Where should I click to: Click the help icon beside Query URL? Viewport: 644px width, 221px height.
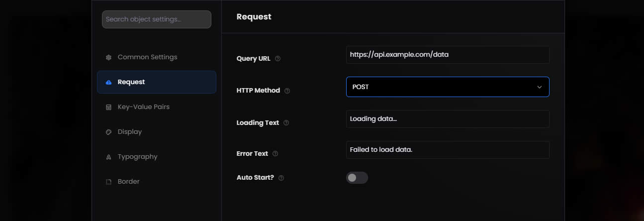277,58
